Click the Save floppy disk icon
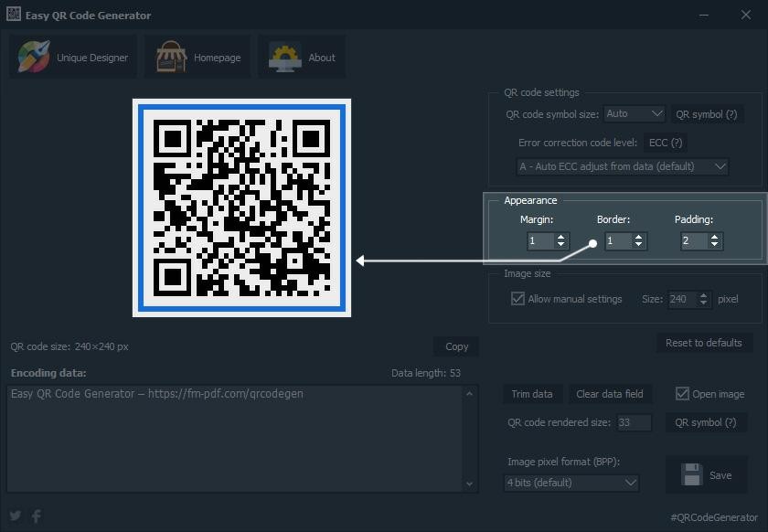Viewport: 768px width, 532px height. pyautogui.click(x=691, y=474)
